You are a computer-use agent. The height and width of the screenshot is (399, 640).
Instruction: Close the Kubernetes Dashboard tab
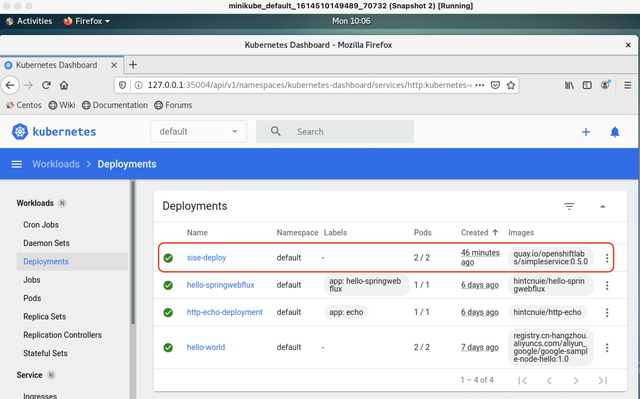[114, 65]
